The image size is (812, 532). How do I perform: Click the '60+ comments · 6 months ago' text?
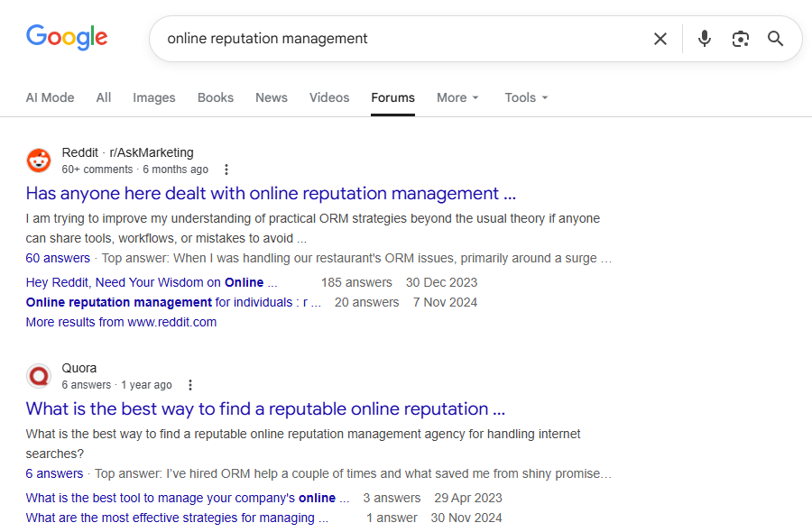(134, 170)
